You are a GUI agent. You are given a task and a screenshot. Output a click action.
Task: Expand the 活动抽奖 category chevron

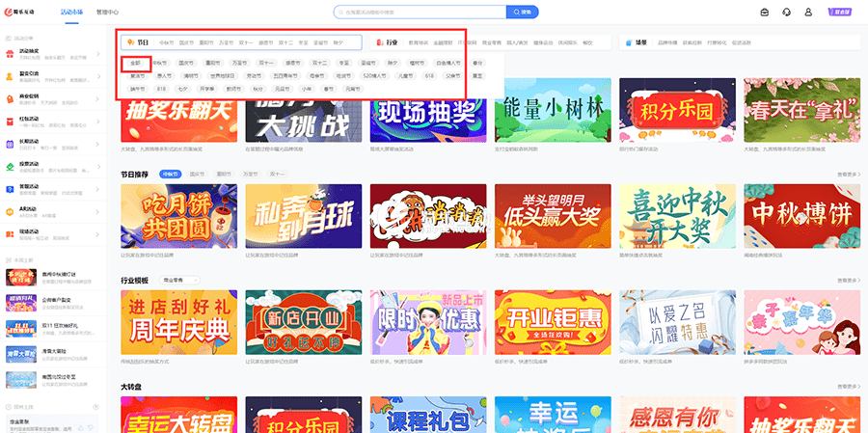(x=98, y=54)
